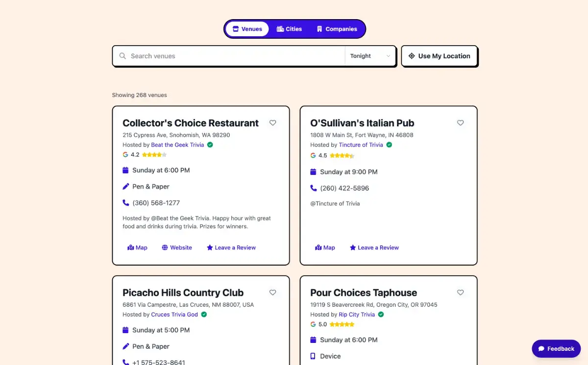
Task: Click the O'Sullivan's Italian Pub title
Action: [x=362, y=123]
